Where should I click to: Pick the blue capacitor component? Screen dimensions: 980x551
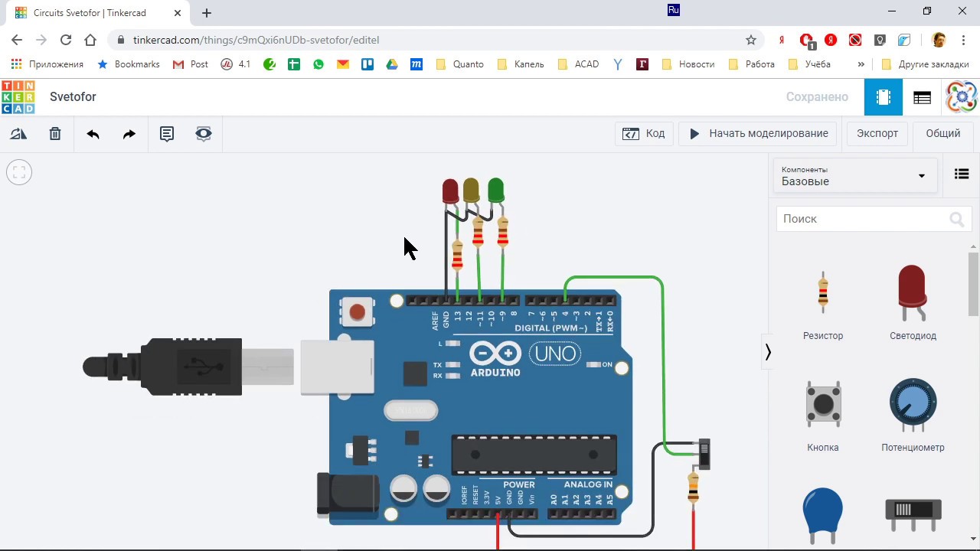click(823, 517)
